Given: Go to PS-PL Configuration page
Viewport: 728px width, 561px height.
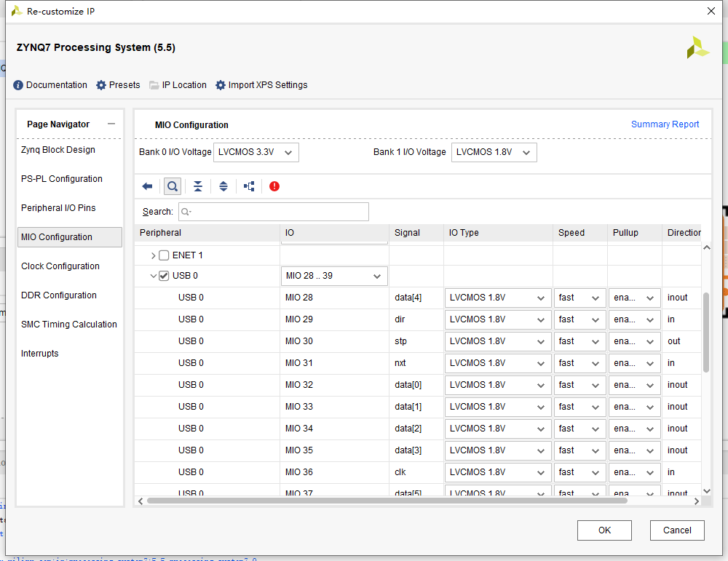Looking at the screenshot, I should pyautogui.click(x=62, y=179).
